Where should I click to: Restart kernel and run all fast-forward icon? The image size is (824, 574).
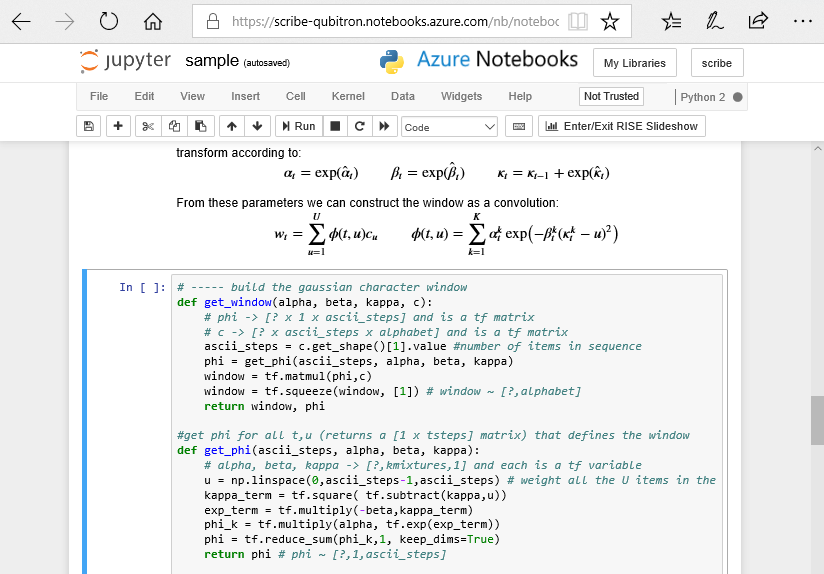click(384, 126)
